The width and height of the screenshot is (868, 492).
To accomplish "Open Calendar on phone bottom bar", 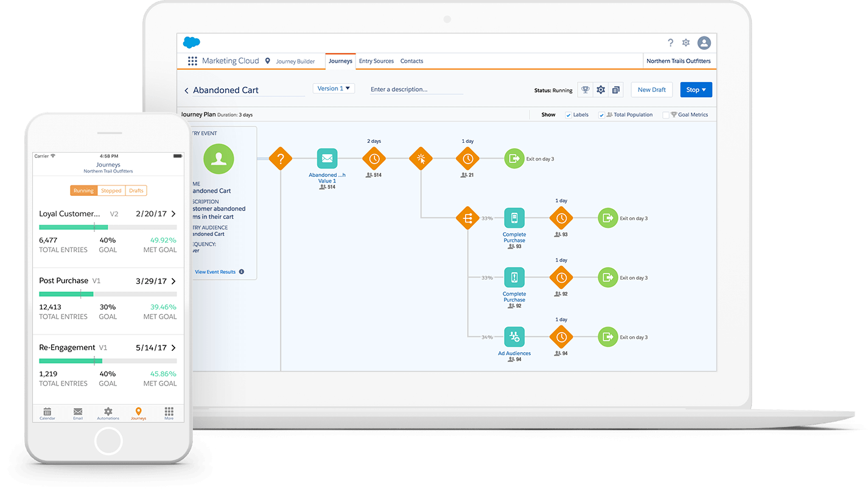I will tap(47, 414).
